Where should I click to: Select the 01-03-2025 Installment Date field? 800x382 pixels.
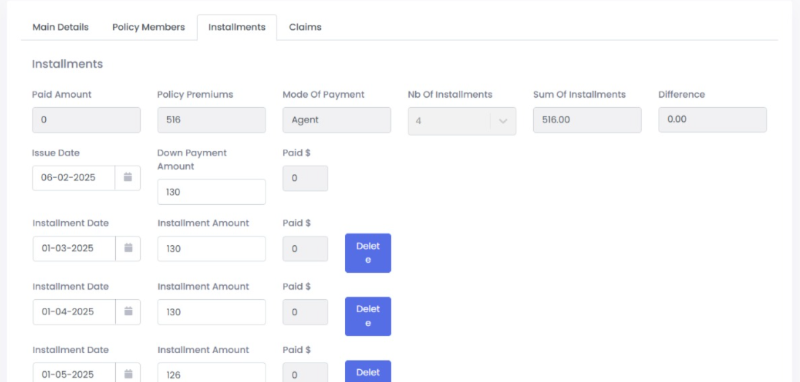point(73,248)
